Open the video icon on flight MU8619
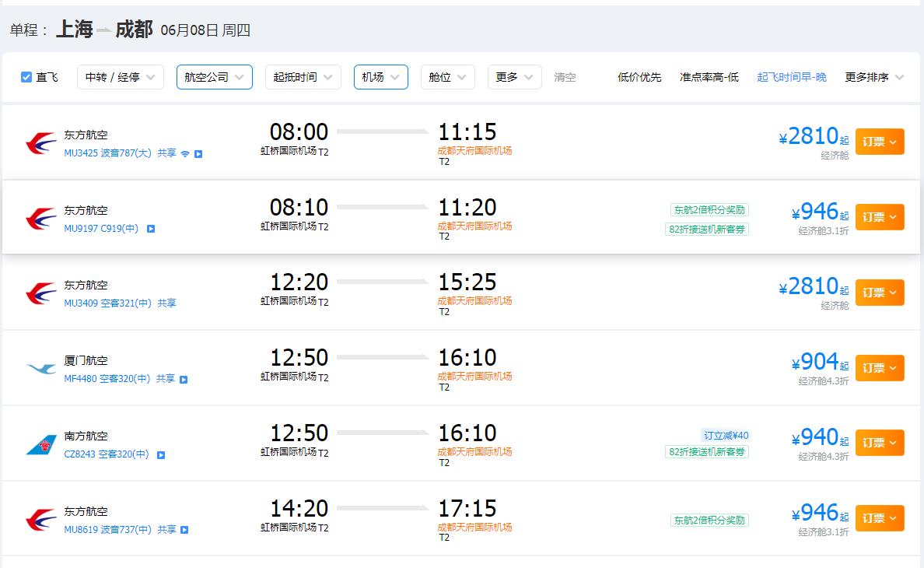924x568 pixels. (x=184, y=530)
